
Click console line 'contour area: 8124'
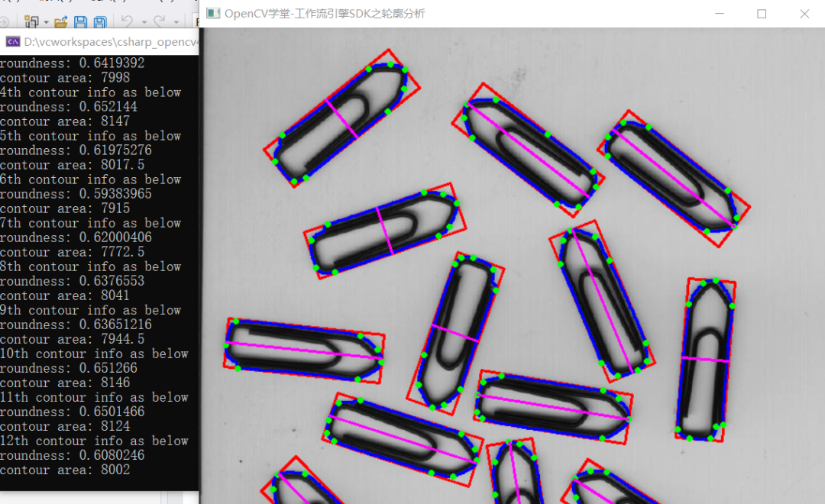(65, 426)
